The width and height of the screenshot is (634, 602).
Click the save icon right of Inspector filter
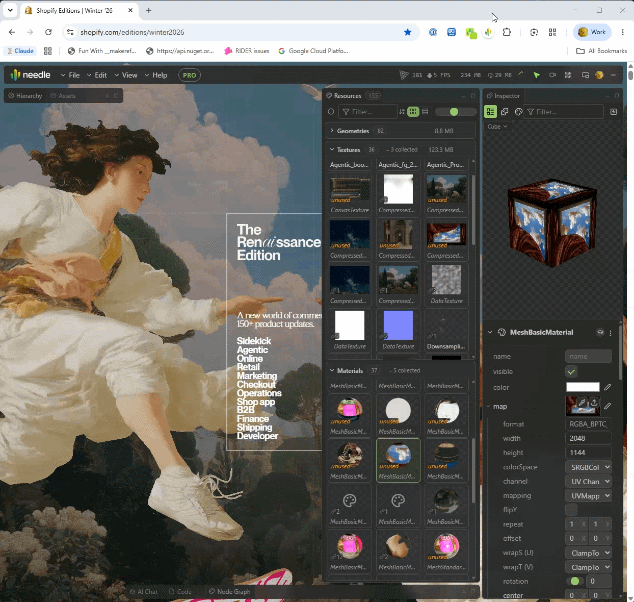coord(613,112)
